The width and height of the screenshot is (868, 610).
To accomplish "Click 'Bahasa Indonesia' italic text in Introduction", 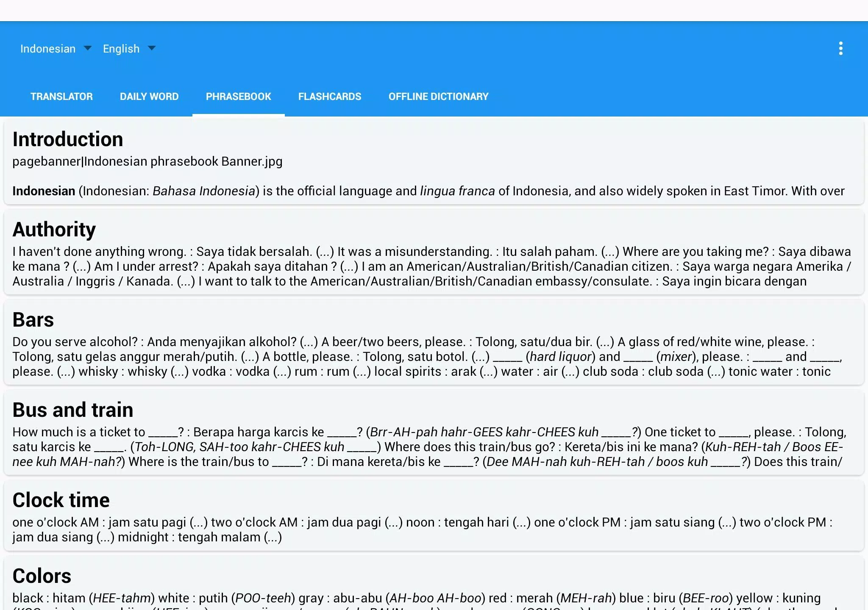I will point(204,191).
